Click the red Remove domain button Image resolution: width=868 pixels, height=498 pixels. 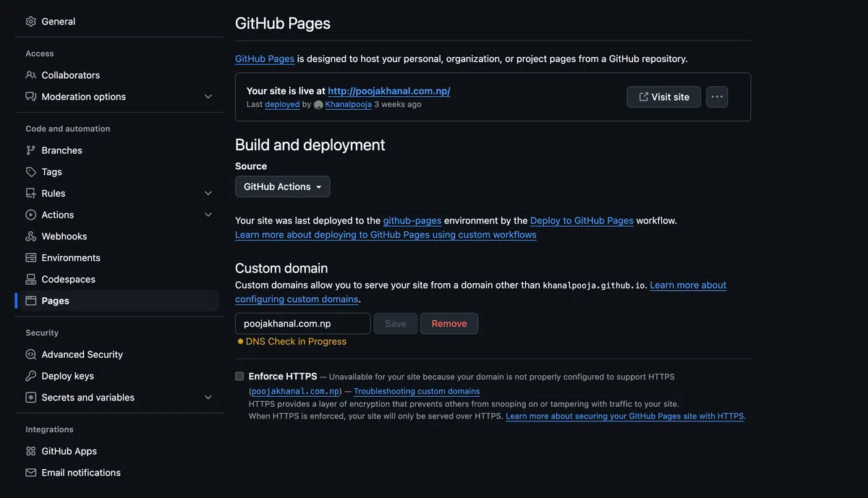coord(449,324)
